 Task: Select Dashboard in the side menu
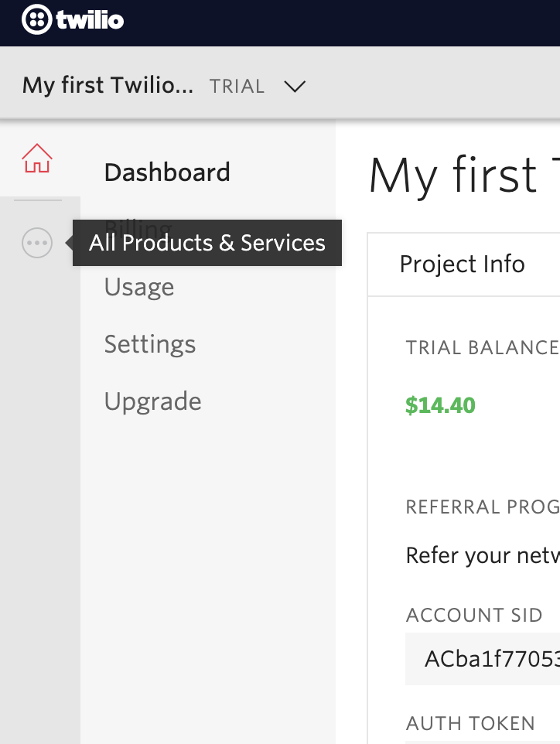(167, 172)
